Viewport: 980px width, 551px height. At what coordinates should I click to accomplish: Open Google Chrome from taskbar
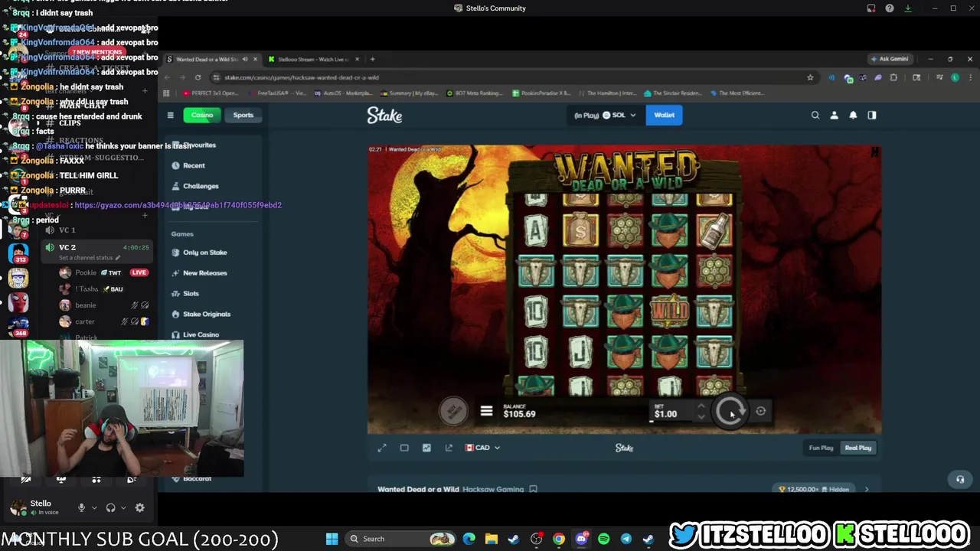point(559,539)
